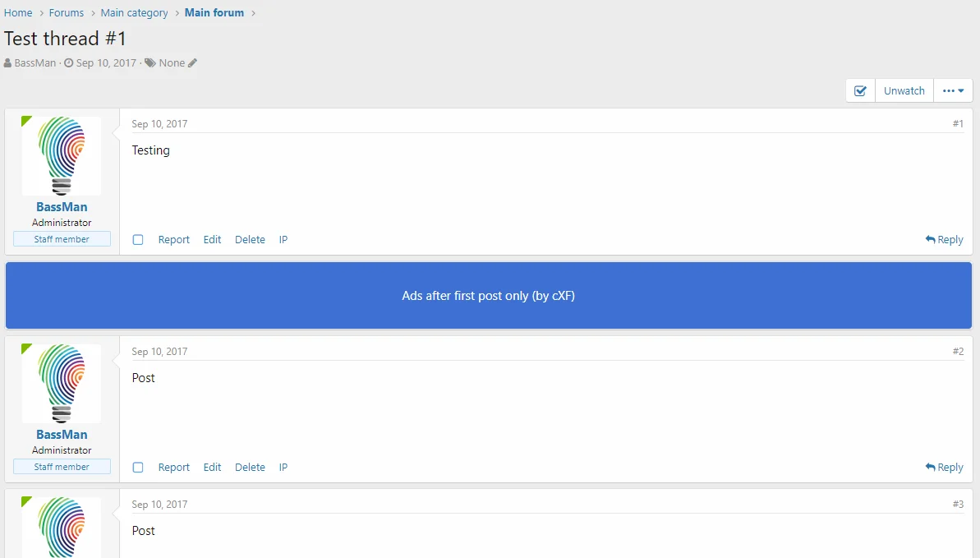Tick the selection checkbox on post #2
The height and width of the screenshot is (558, 980).
138,468
